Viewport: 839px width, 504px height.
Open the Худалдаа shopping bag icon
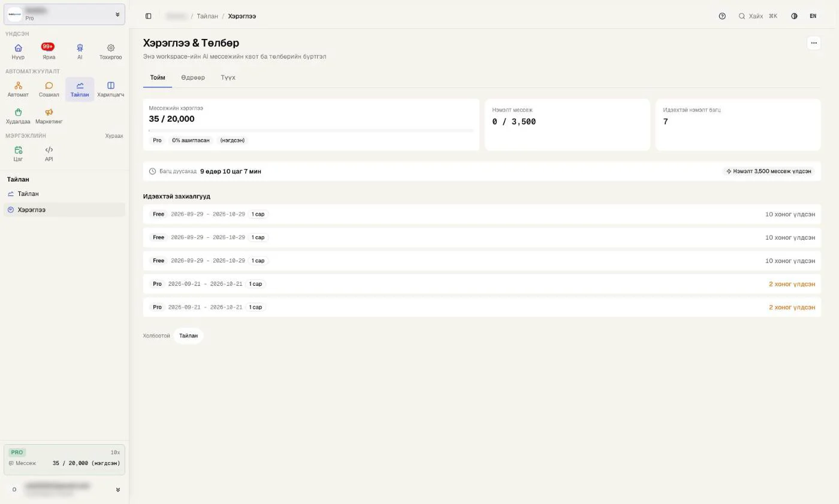pyautogui.click(x=18, y=116)
